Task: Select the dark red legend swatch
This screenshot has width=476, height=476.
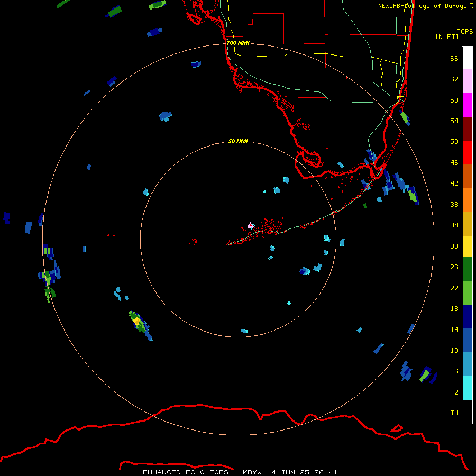Action: coord(467,129)
